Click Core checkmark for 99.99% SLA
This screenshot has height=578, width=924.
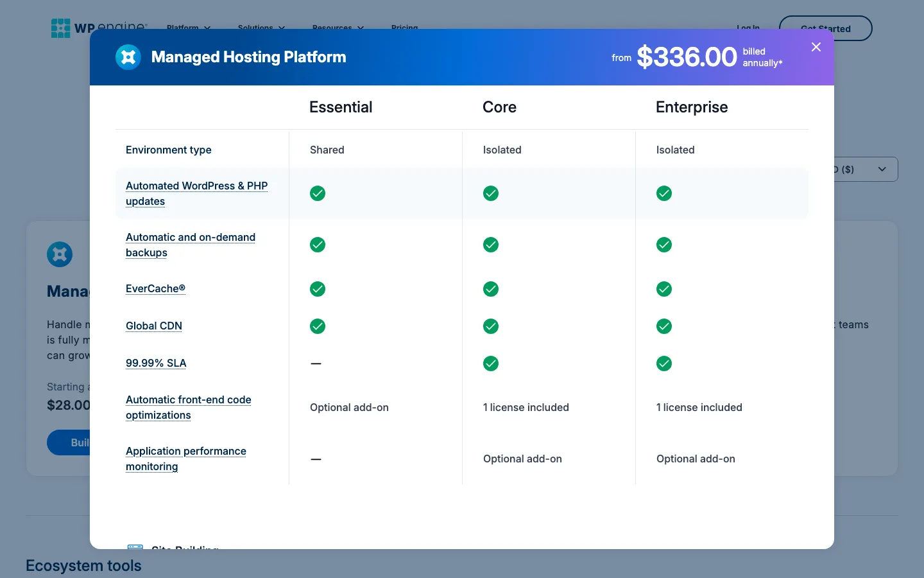click(x=491, y=363)
